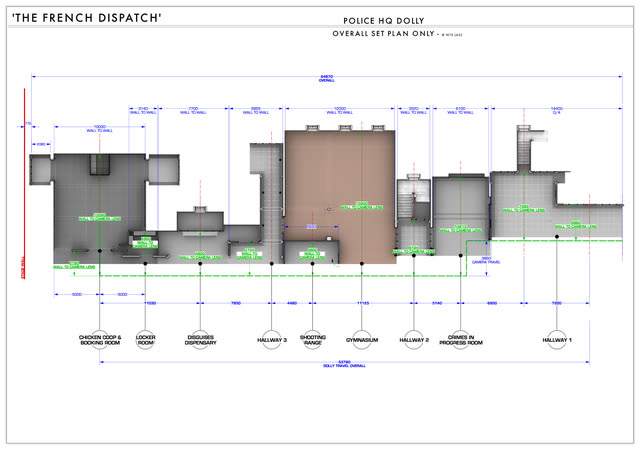Click the 7700 WALL TO WALL dimension
The width and height of the screenshot is (640, 450).
click(193, 110)
